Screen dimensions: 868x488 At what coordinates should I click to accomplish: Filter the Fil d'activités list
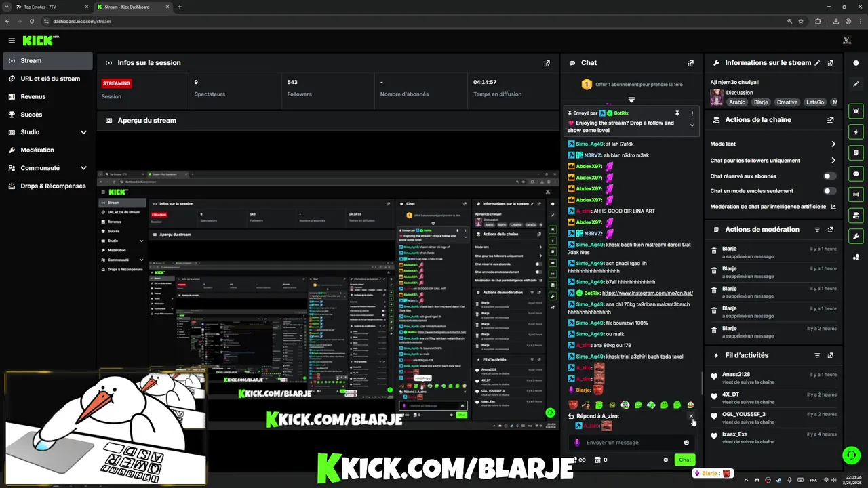click(x=817, y=355)
